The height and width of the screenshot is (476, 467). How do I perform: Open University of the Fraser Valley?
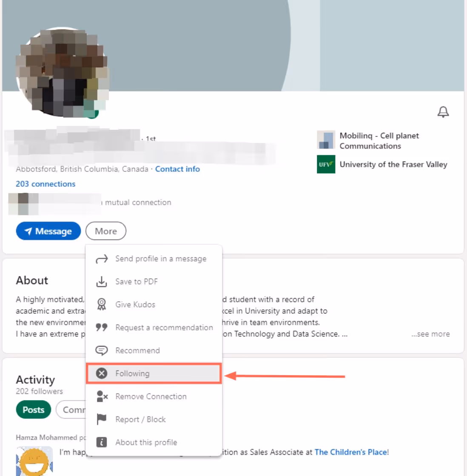pos(393,165)
